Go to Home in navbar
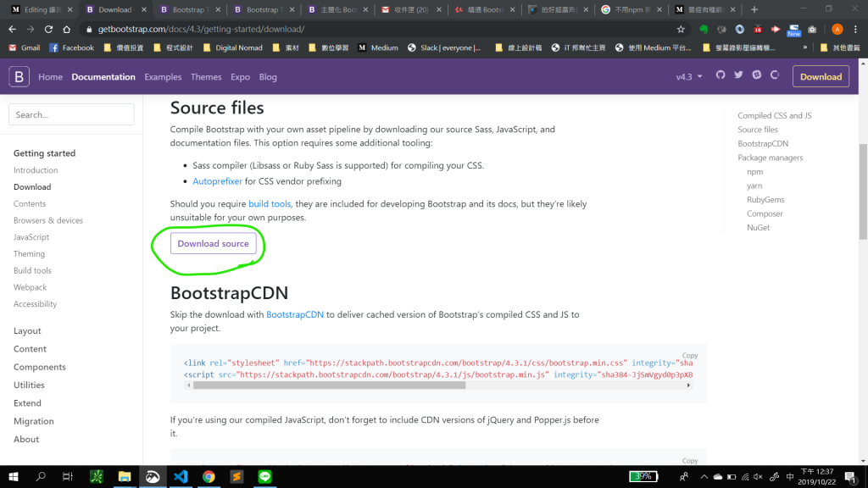Viewport: 868px width, 488px height. coord(50,77)
